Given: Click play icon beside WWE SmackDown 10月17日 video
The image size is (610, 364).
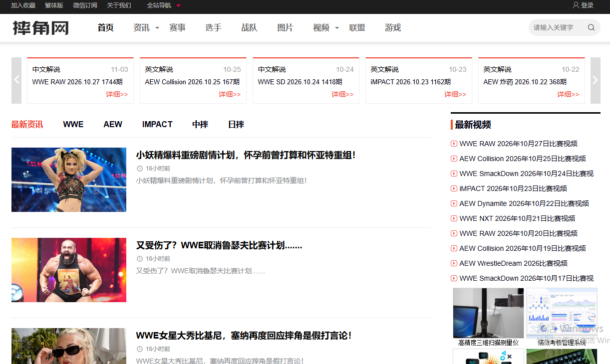Looking at the screenshot, I should 454,278.
